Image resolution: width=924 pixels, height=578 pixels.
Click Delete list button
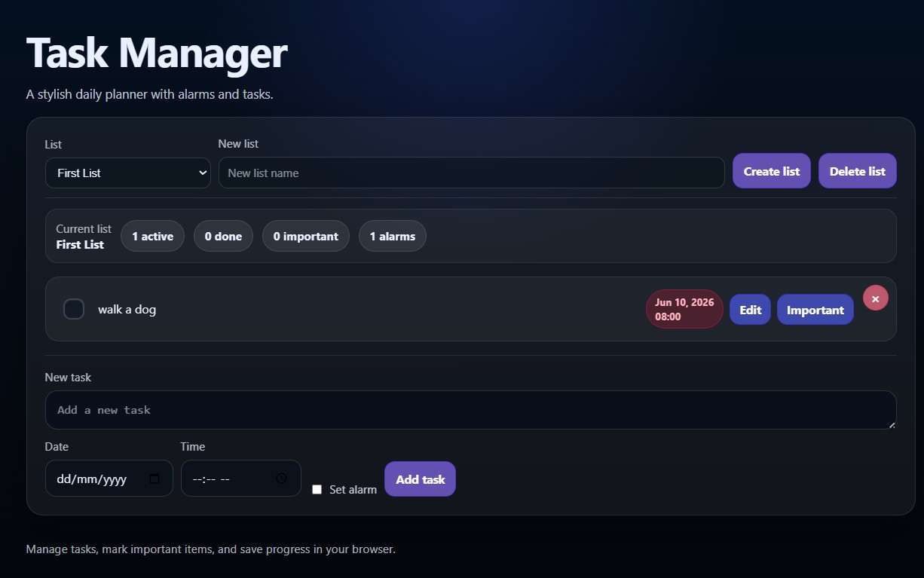click(x=858, y=171)
